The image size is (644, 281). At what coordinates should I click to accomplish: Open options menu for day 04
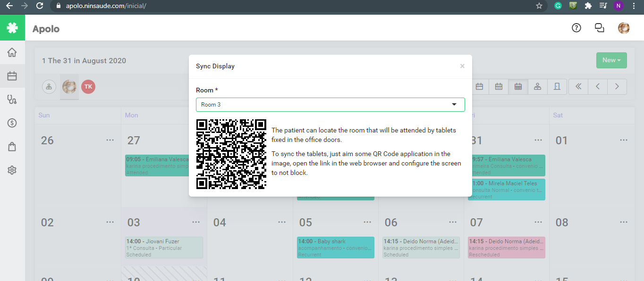pyautogui.click(x=282, y=222)
